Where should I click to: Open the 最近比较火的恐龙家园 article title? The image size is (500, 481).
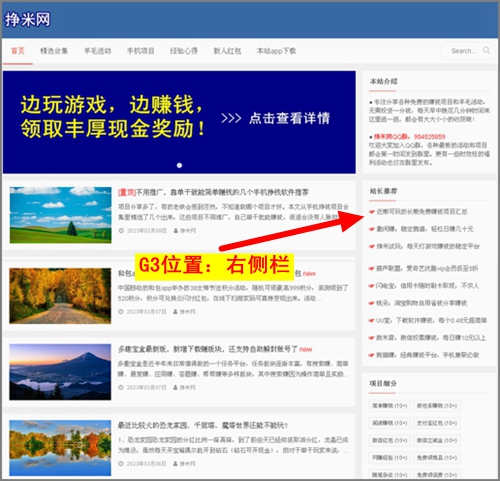point(203,425)
